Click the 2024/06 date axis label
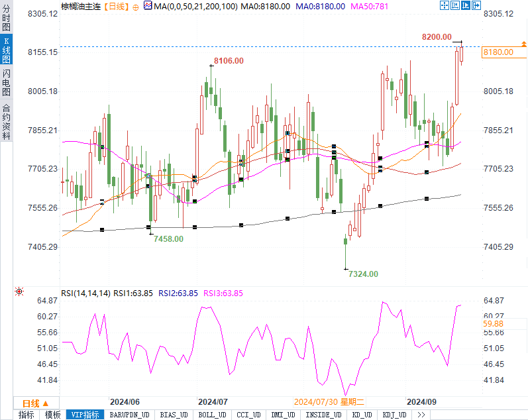Screen dimensions: 528x420 [125, 402]
